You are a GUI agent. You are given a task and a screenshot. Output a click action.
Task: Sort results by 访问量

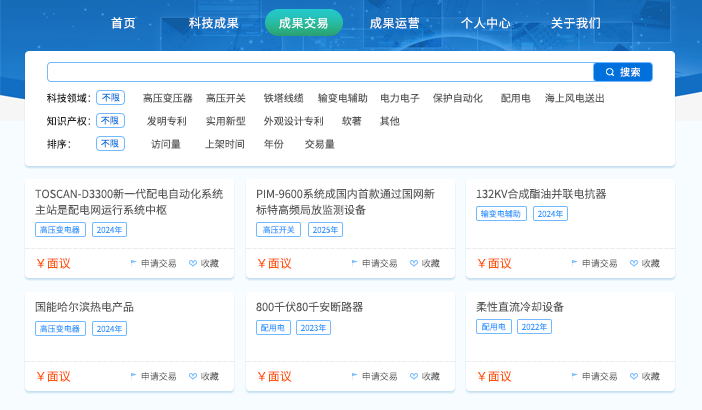click(166, 144)
